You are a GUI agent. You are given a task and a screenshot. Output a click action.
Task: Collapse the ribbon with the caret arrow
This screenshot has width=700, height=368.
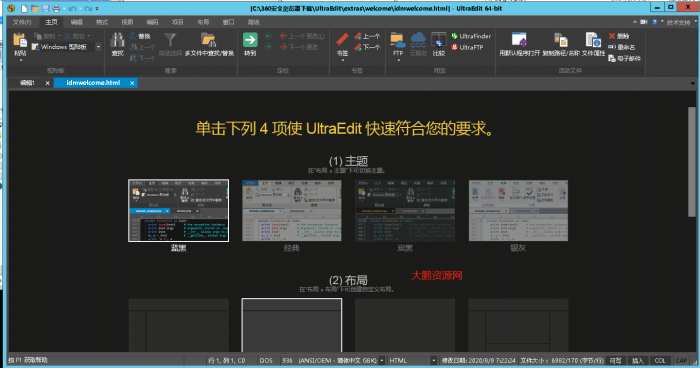click(x=635, y=22)
